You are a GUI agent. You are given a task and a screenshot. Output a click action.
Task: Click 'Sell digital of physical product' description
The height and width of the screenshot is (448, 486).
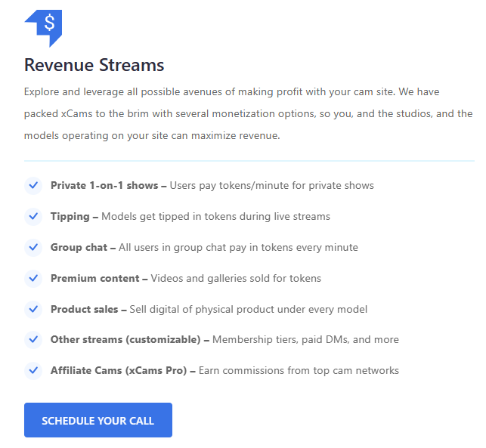point(248,310)
